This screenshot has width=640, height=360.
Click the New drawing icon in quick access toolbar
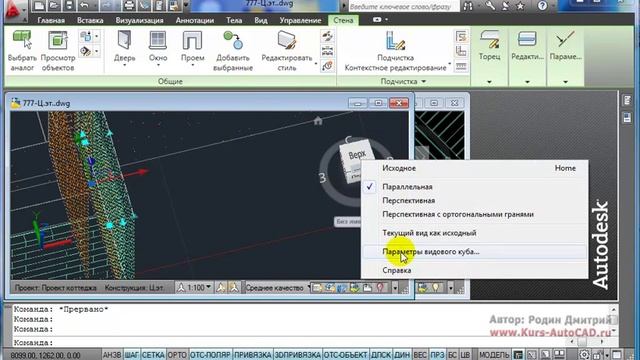pos(39,6)
